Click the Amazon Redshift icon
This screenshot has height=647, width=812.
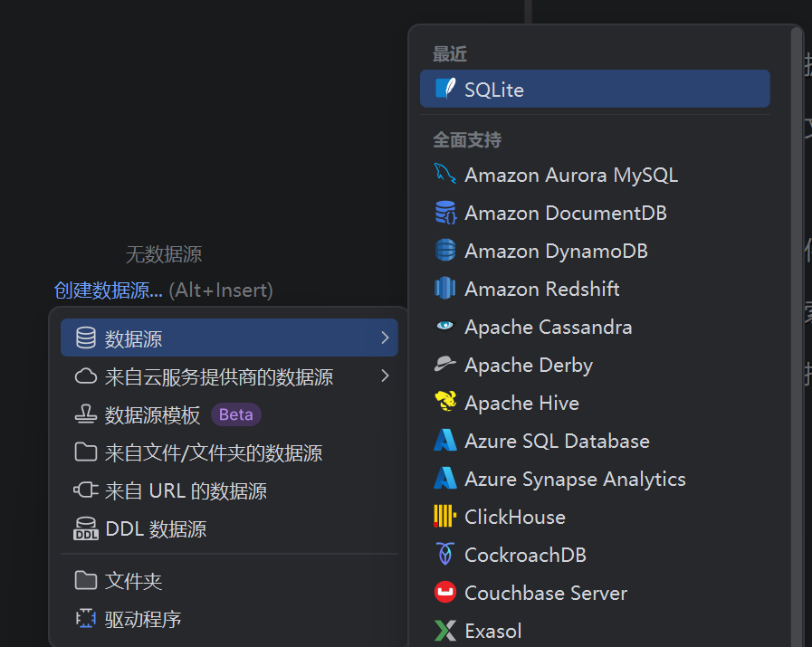pos(445,289)
